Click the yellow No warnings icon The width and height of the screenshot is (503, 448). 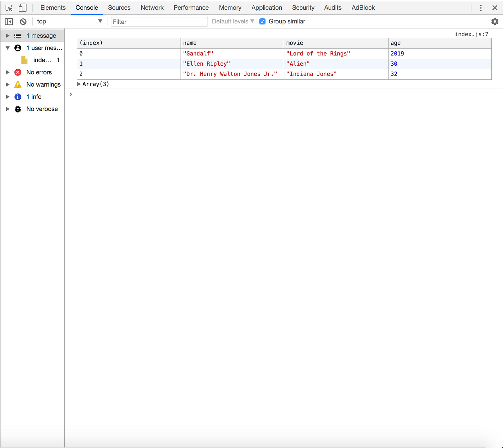click(18, 84)
